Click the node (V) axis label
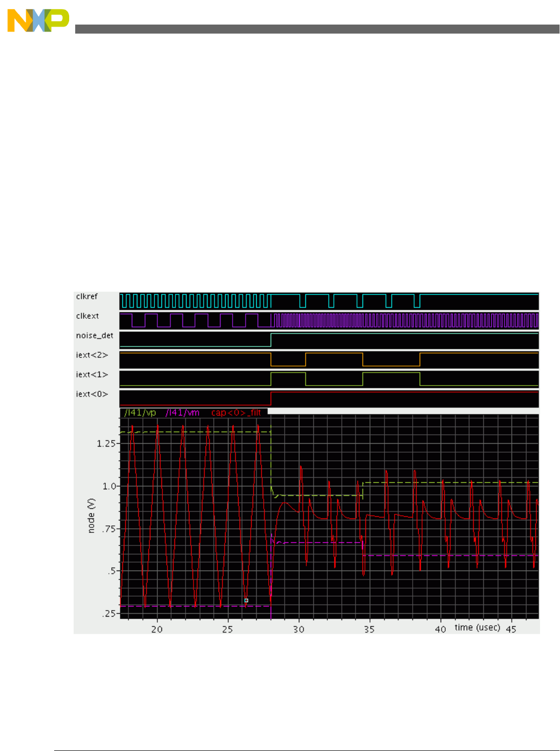Image resolution: width=560 pixels, height=751 pixels. click(x=91, y=515)
